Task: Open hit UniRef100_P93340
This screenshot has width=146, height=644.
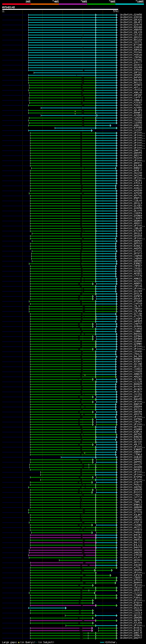Action: click(131, 52)
